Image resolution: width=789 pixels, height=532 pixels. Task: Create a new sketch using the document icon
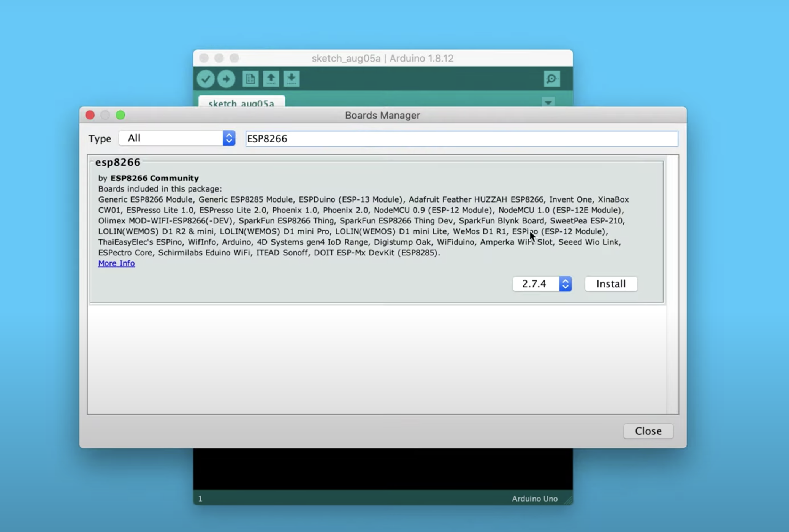pos(251,79)
